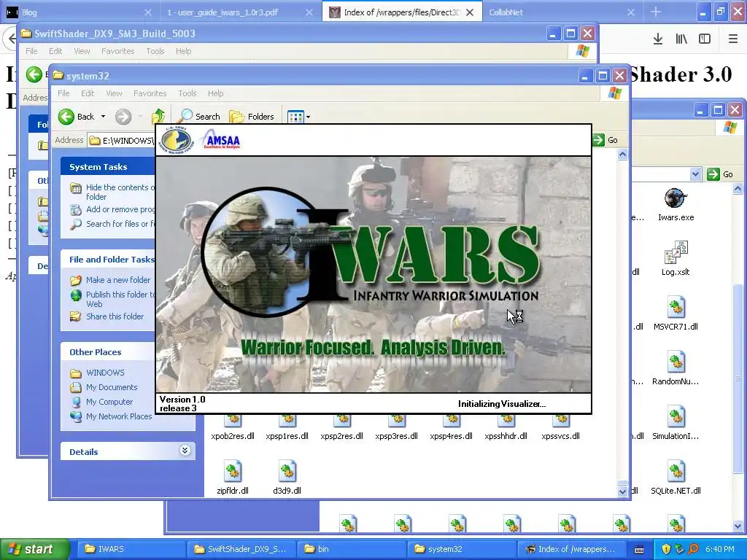
Task: Click the greyed Forward arrow in system32
Action: pyautogui.click(x=123, y=117)
